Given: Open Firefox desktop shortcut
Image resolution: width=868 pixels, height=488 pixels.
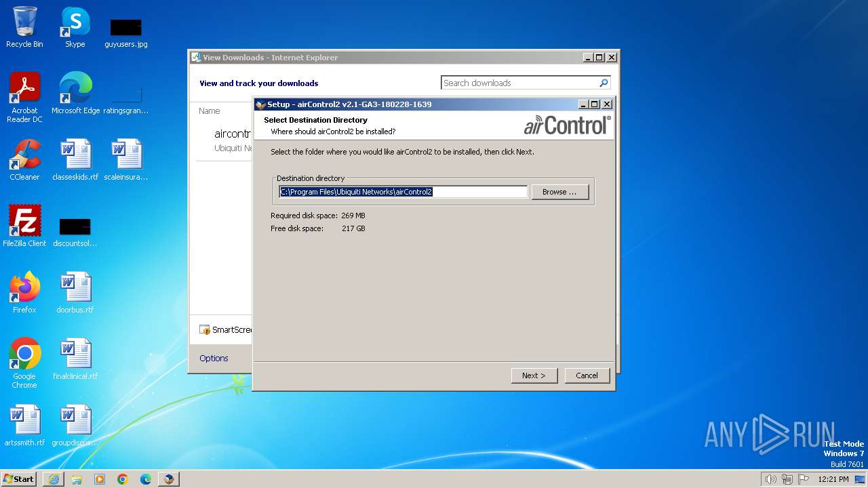Looking at the screenshot, I should [x=24, y=293].
